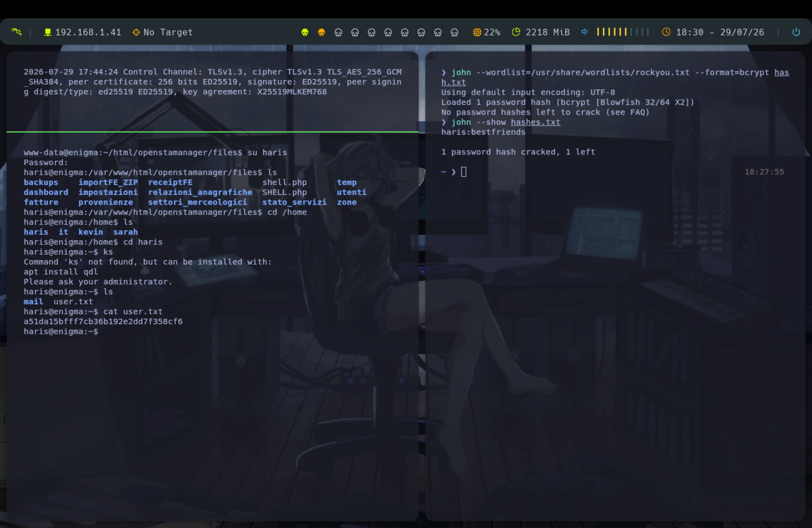Click the "importFE_ZIP" directory name
This screenshot has height=528, width=812.
pyautogui.click(x=108, y=183)
